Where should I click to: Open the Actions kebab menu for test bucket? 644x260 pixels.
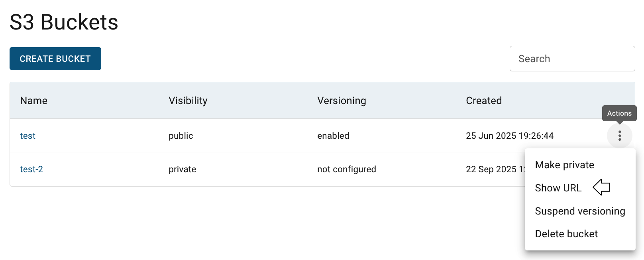pyautogui.click(x=619, y=136)
